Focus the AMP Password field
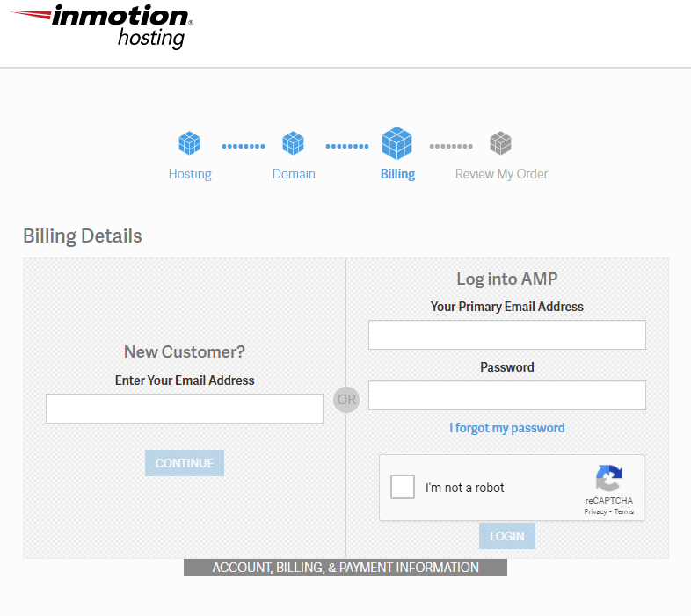Screen dimensions: 691x616 507,395
